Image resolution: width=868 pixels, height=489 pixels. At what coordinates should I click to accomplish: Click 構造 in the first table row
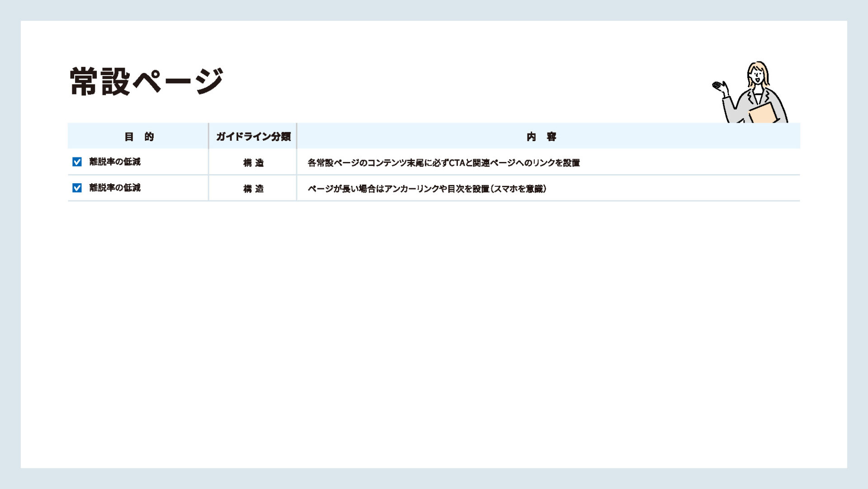coord(253,163)
